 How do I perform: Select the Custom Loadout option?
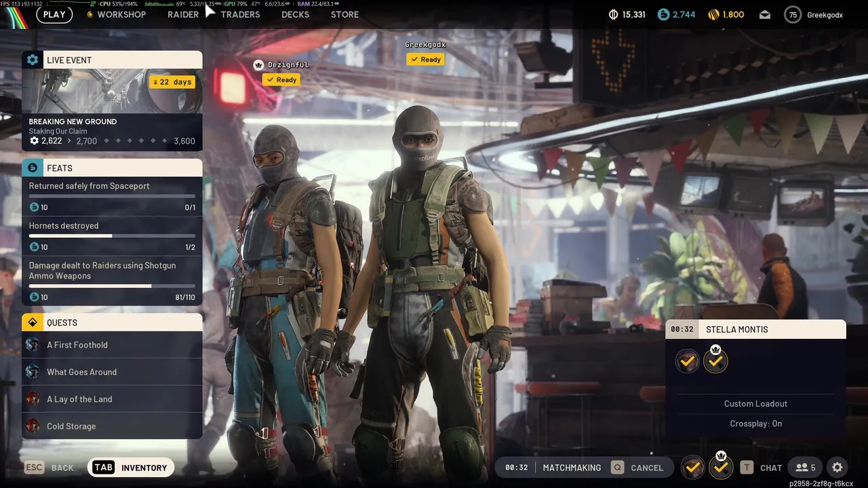pos(755,403)
